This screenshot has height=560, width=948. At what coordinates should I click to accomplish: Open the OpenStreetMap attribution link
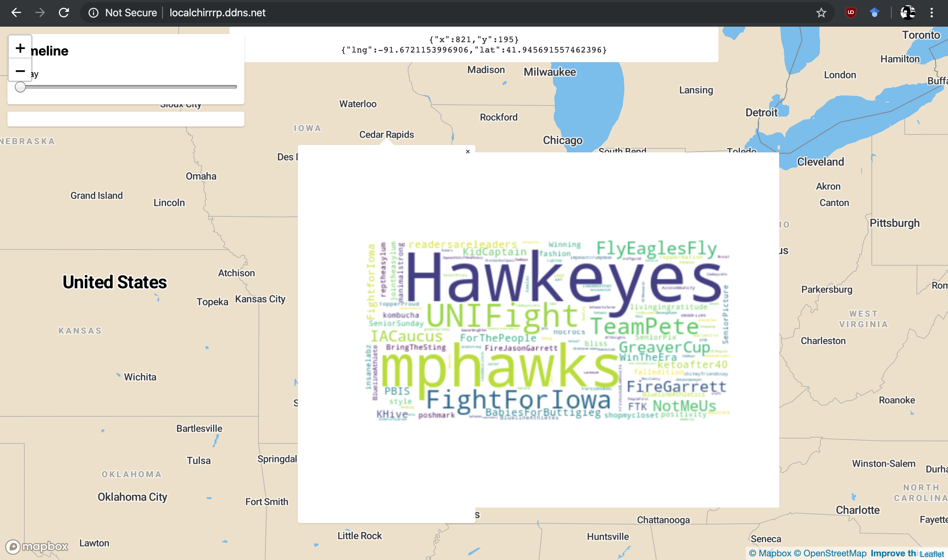click(x=830, y=553)
